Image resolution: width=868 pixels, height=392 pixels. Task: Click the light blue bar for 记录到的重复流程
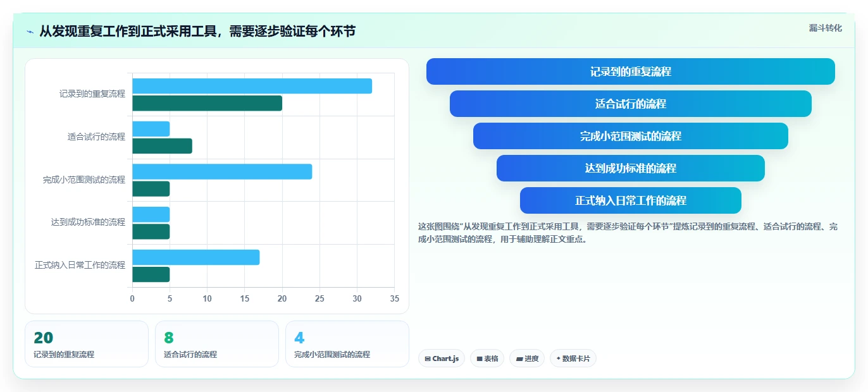[x=252, y=86]
